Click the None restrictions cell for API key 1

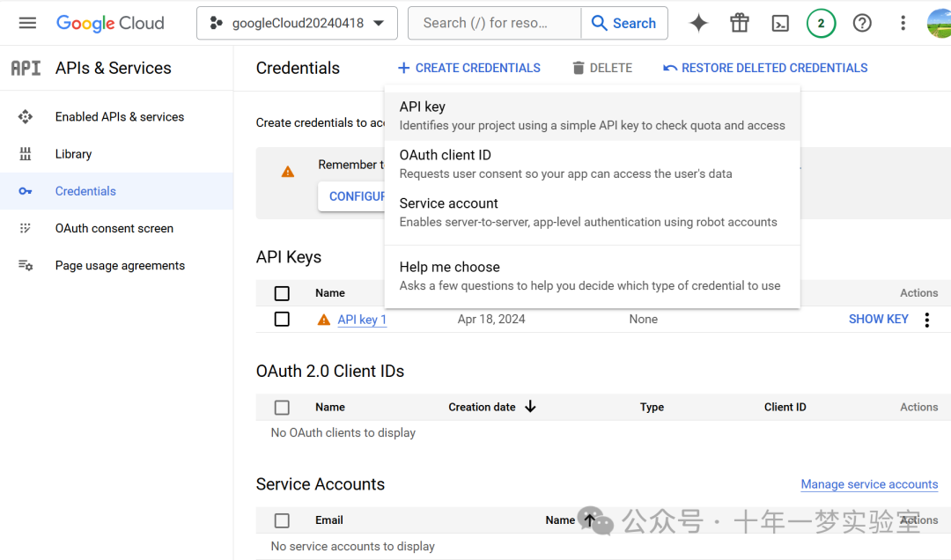click(644, 319)
